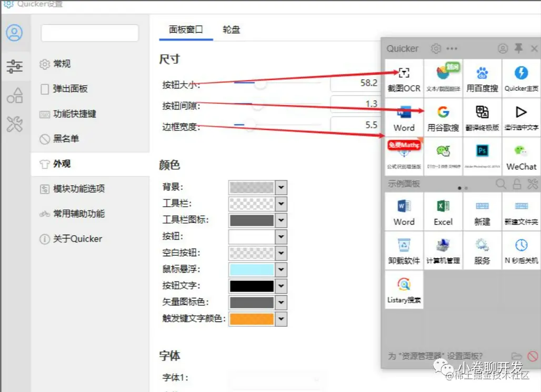Image resolution: width=541 pixels, height=392 pixels.
Task: Launch the Photoshop action button
Action: (x=482, y=156)
